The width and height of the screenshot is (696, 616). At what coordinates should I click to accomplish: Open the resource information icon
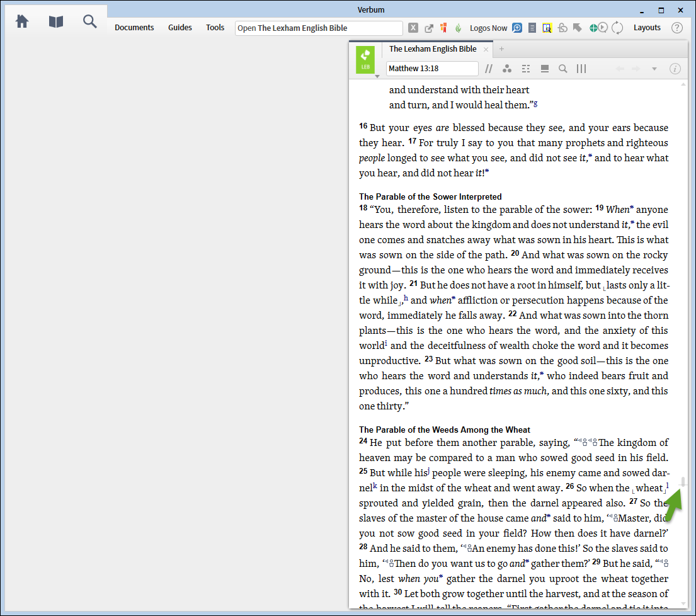[675, 69]
